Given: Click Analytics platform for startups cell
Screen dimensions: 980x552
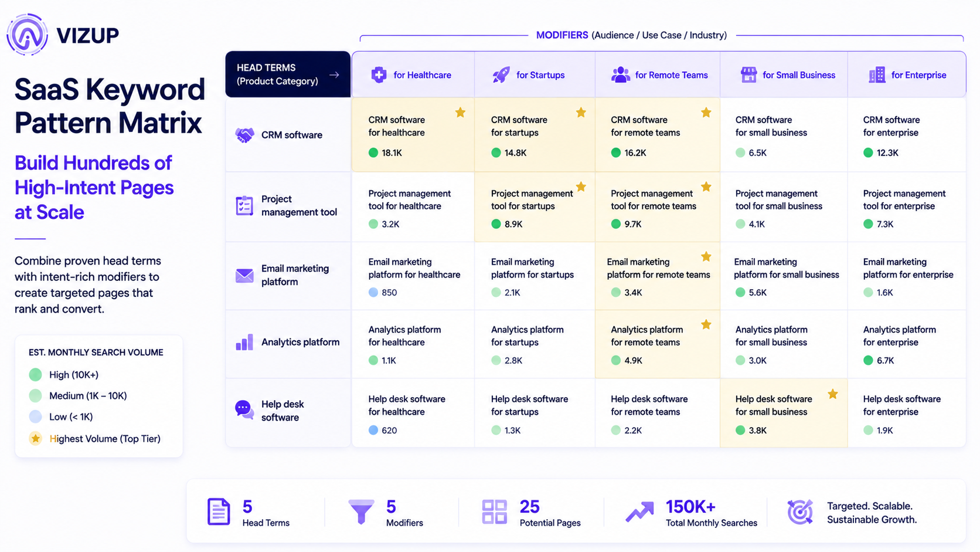Looking at the screenshot, I should pyautogui.click(x=535, y=344).
